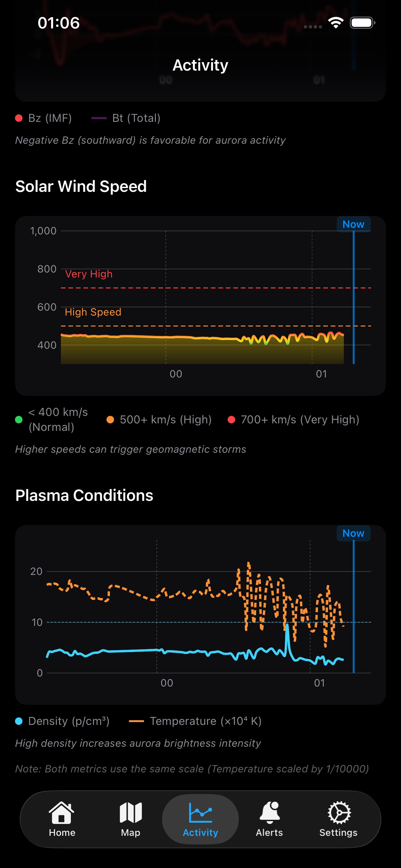This screenshot has height=868, width=401.
Task: Tap the Wi-Fi icon in the status bar
Action: [x=335, y=22]
